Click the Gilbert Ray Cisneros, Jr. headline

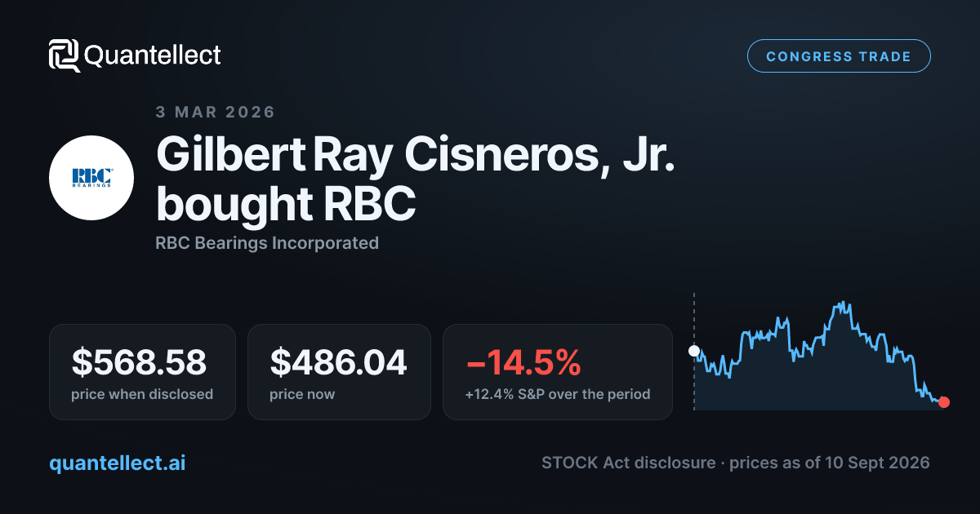(416, 154)
